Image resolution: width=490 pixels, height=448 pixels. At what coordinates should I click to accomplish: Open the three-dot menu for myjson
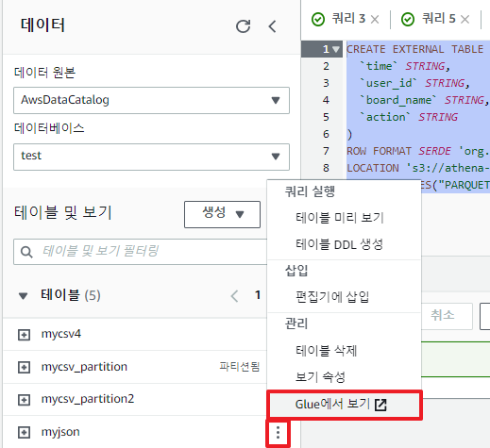[278, 433]
